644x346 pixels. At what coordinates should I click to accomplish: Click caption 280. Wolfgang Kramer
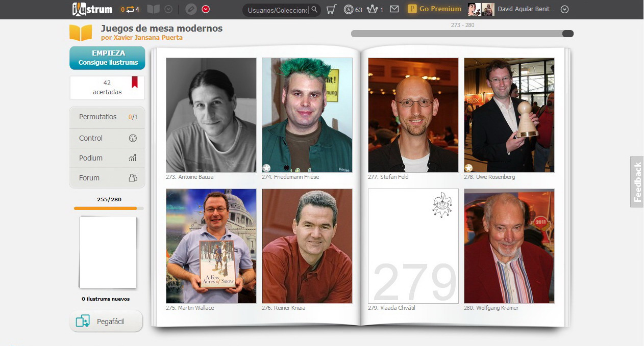[x=491, y=308]
